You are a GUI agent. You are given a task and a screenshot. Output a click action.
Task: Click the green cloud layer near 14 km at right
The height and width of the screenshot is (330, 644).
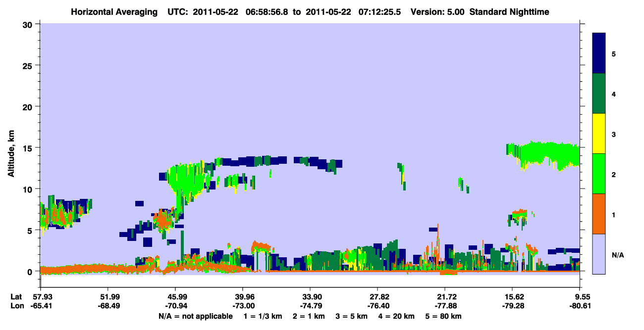[542, 155]
